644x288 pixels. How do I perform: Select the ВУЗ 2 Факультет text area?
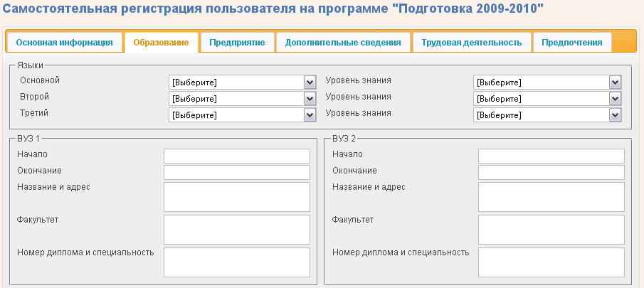point(551,230)
